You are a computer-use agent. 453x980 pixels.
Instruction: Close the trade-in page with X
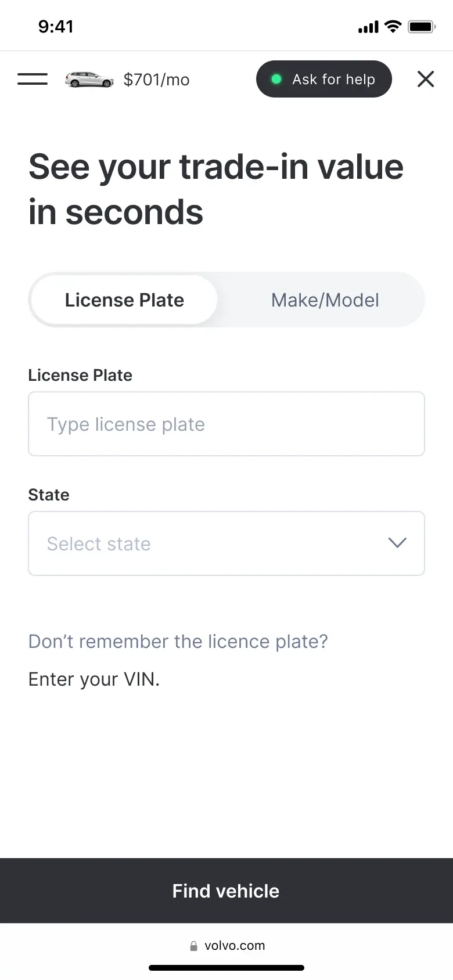[x=426, y=79]
